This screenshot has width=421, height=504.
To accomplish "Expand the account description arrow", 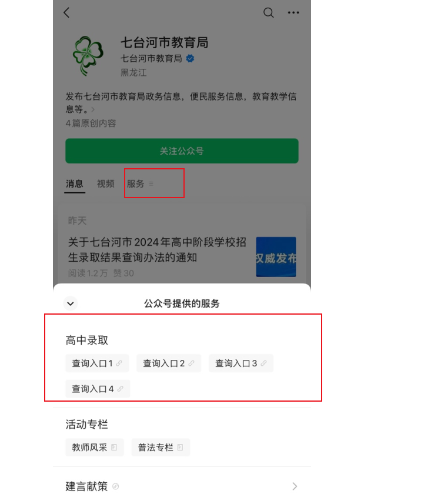I will point(93,109).
